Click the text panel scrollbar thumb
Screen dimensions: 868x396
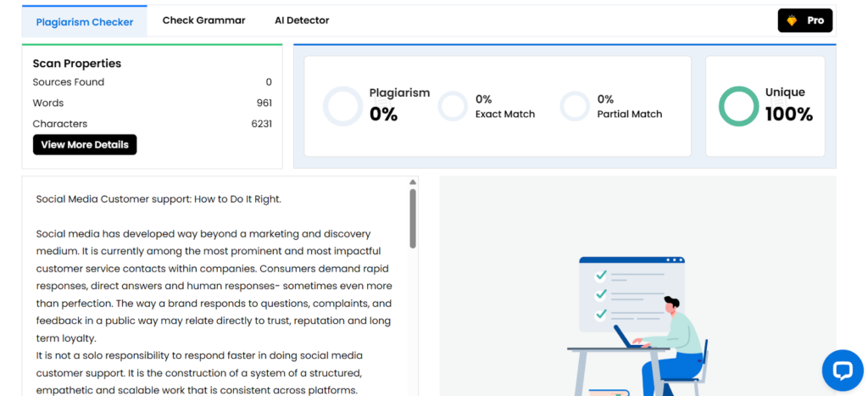tap(413, 218)
